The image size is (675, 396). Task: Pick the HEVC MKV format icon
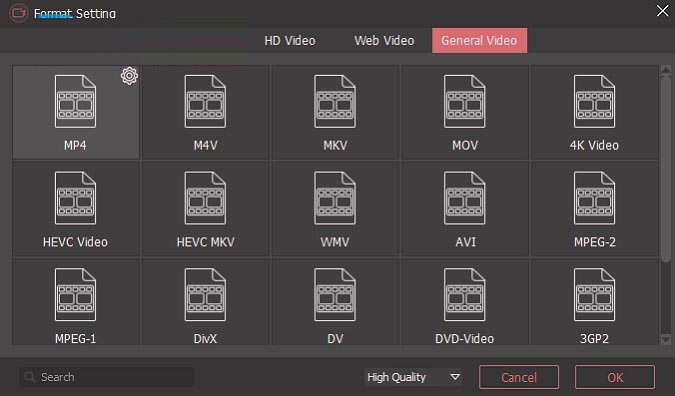[205, 198]
